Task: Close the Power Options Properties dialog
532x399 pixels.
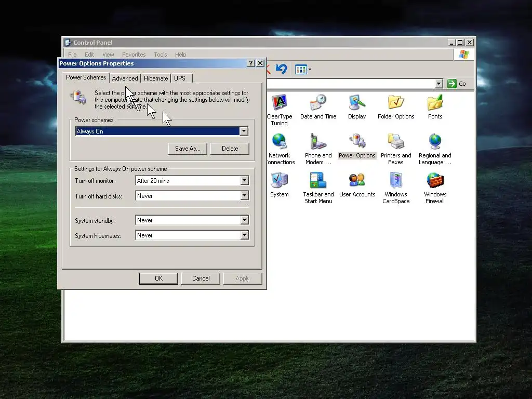Action: click(260, 63)
